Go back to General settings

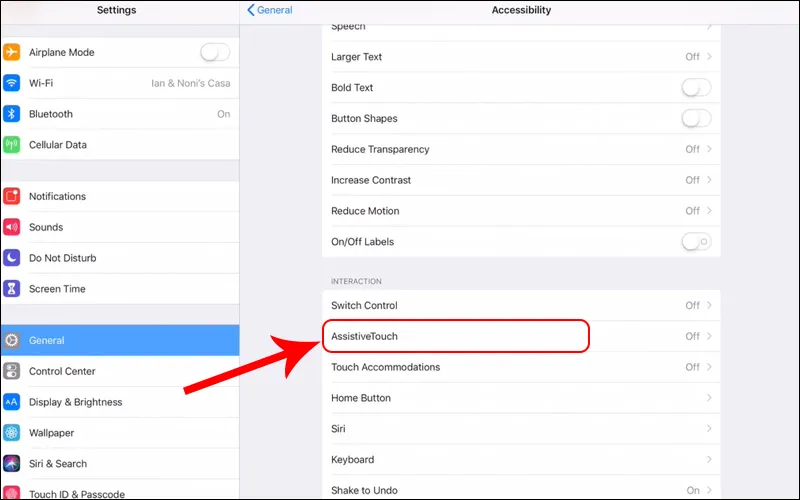tap(270, 10)
